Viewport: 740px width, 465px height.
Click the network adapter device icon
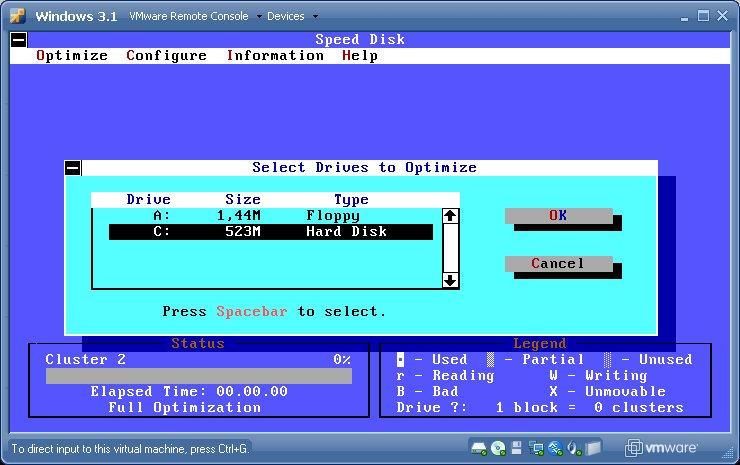tap(535, 447)
